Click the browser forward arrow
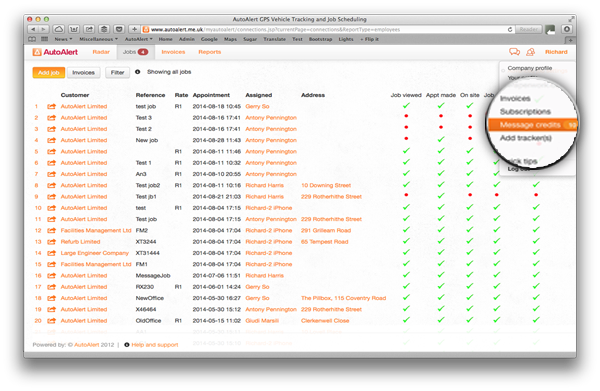This screenshot has height=391, width=600. point(44,29)
